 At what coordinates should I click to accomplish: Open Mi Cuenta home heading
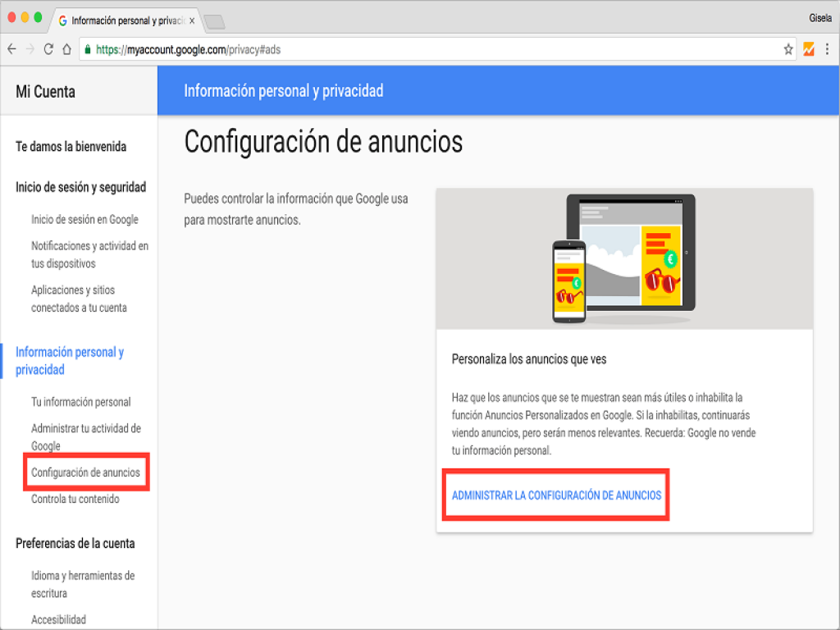[x=46, y=92]
